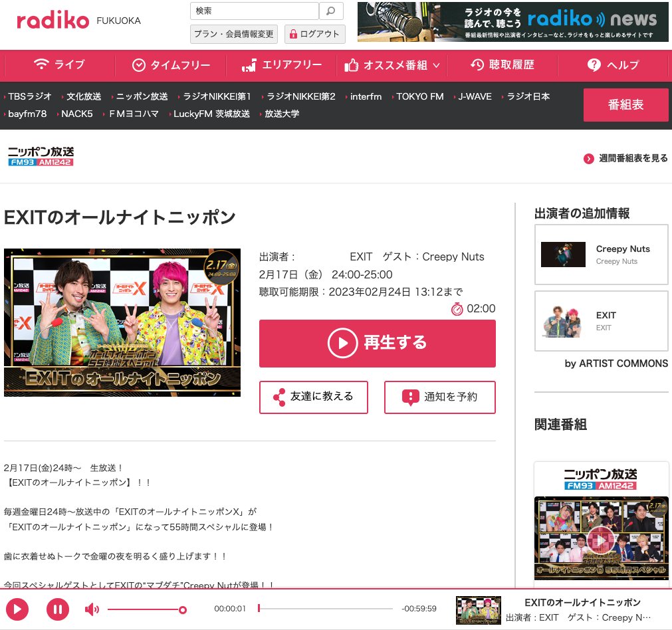Click the 再生する play button
The height and width of the screenshot is (630, 672).
[377, 344]
